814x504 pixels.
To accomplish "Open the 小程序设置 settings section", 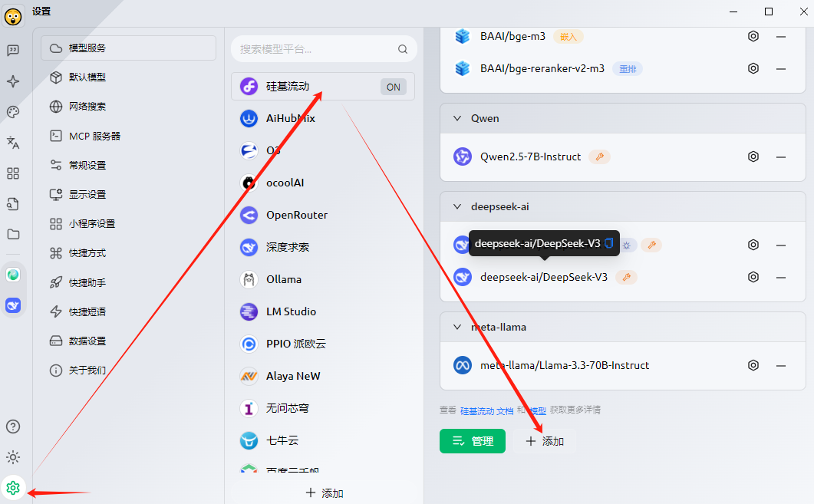I will [129, 224].
